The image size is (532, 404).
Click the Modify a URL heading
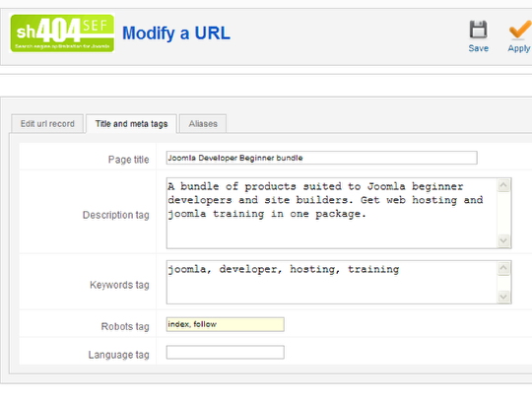[176, 34]
